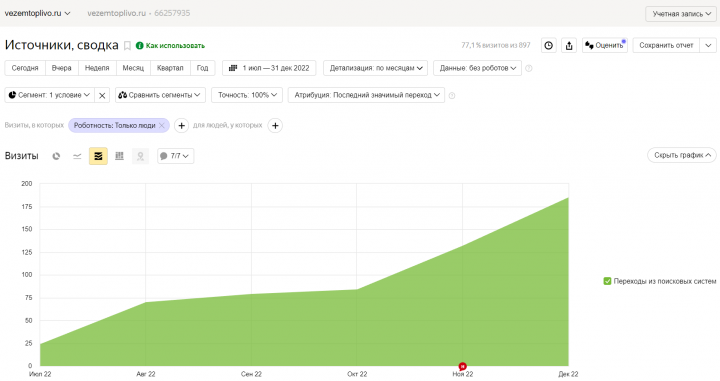
Task: Expand the arrow next to 'Сохранить отчет'
Action: click(x=708, y=45)
